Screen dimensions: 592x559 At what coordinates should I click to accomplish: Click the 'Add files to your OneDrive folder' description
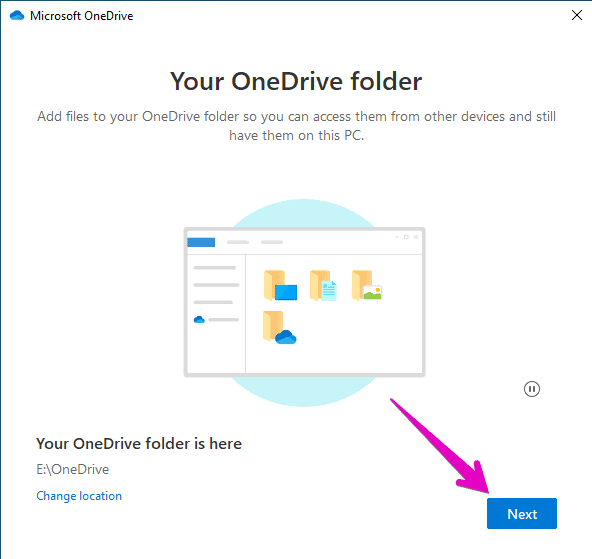point(296,126)
